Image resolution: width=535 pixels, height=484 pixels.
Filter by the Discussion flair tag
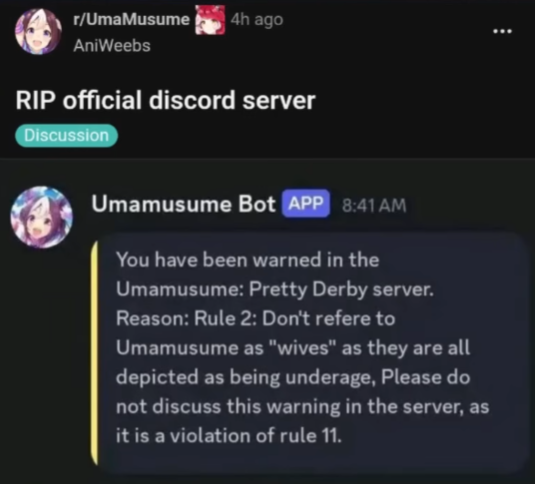67,135
